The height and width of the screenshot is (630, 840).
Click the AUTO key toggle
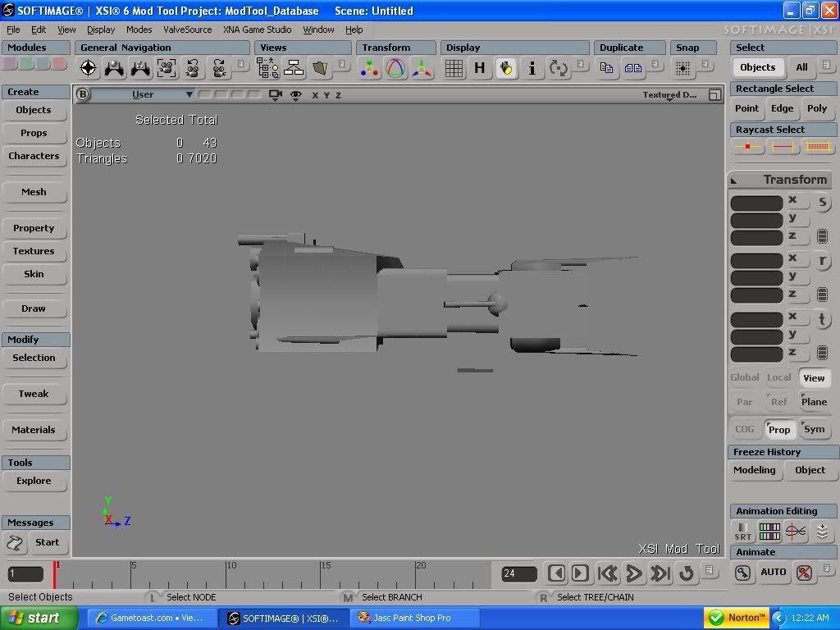(x=773, y=572)
